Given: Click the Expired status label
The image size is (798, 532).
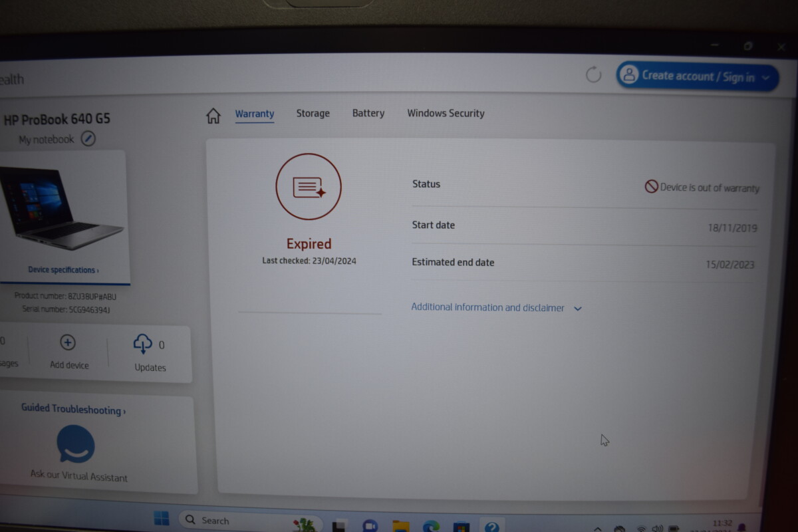Looking at the screenshot, I should click(x=309, y=243).
